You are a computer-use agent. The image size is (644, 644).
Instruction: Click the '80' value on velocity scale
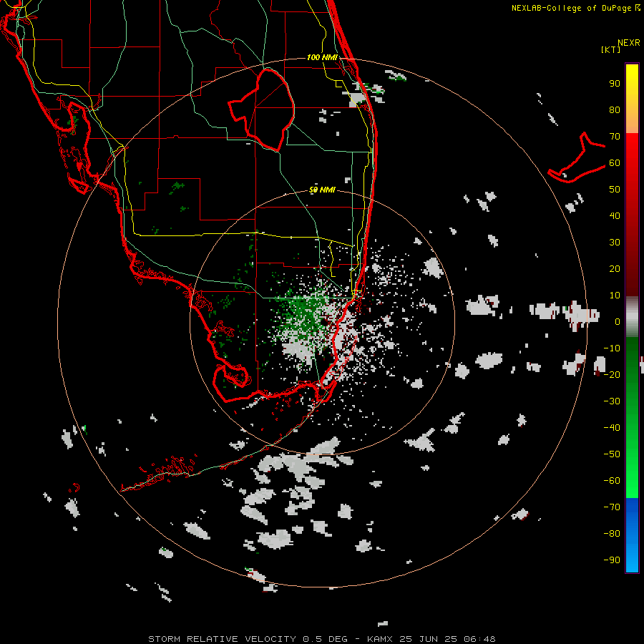click(x=615, y=110)
